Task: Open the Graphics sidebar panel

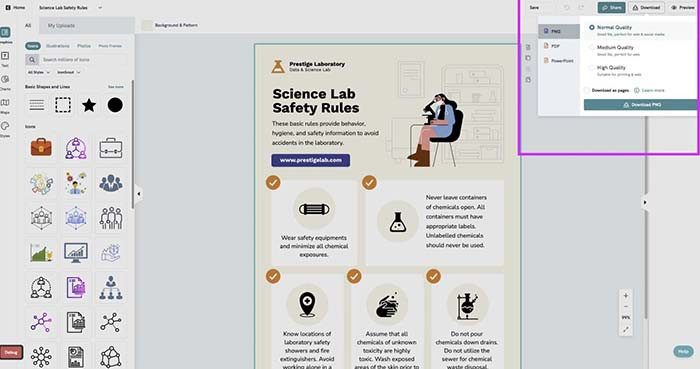Action: (5, 32)
